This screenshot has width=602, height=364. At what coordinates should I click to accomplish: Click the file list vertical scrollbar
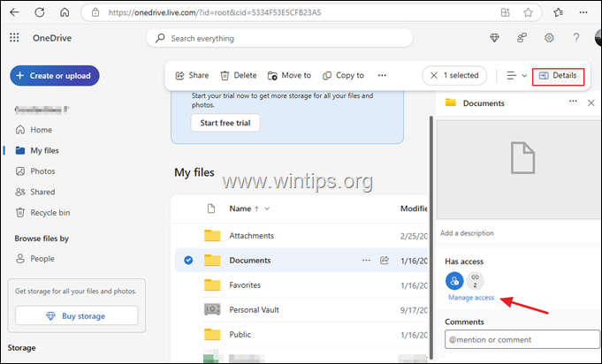tap(431, 238)
